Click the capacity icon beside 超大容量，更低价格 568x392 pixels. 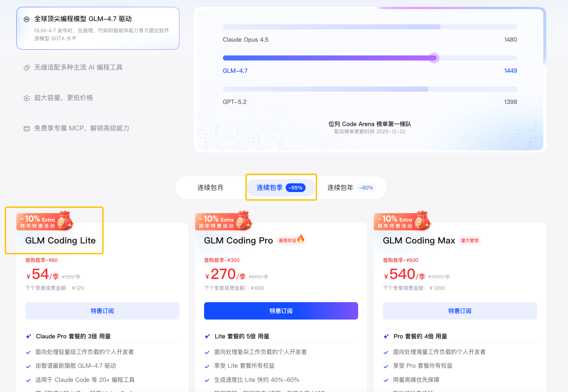(26, 98)
